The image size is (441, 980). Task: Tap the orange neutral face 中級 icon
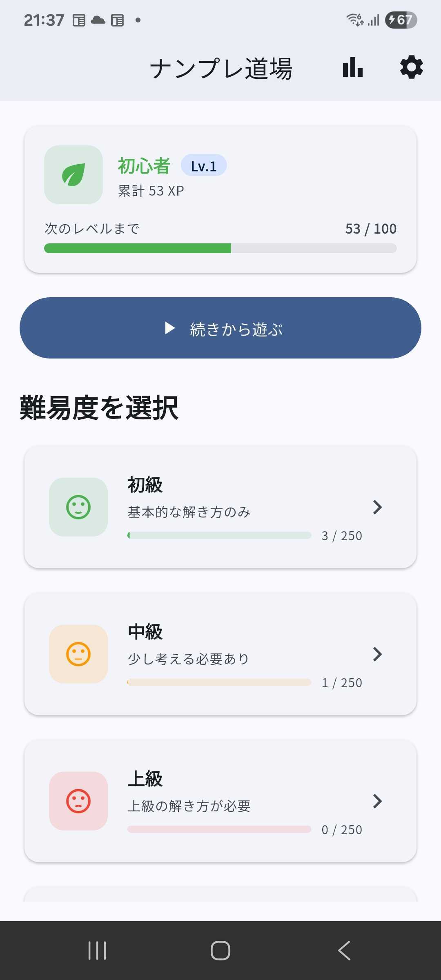[x=78, y=654]
